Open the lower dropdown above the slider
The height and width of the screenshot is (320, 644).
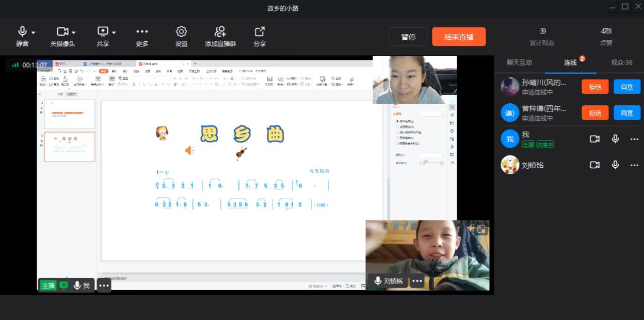431,155
